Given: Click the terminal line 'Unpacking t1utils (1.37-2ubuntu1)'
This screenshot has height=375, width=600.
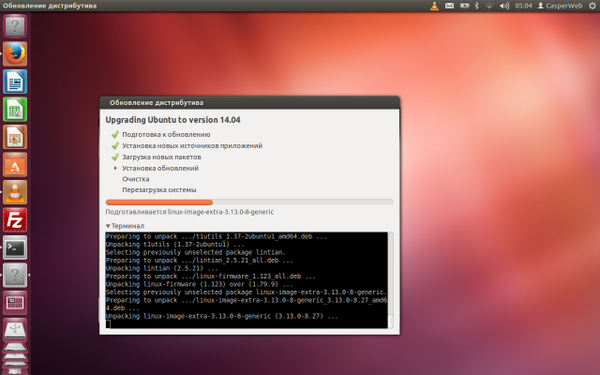Looking at the screenshot, I should click(x=175, y=244).
